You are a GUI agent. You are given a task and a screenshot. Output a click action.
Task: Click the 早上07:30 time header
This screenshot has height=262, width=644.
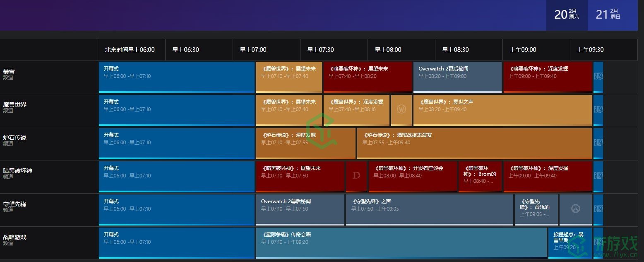click(x=320, y=50)
